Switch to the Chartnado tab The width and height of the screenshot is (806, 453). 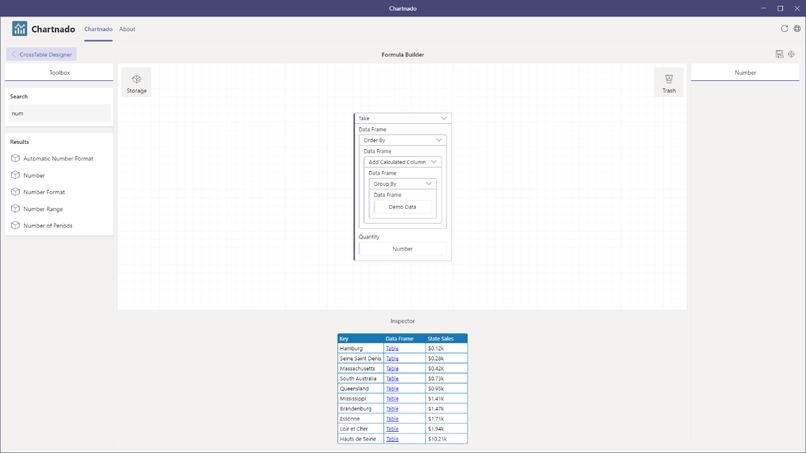(x=98, y=29)
